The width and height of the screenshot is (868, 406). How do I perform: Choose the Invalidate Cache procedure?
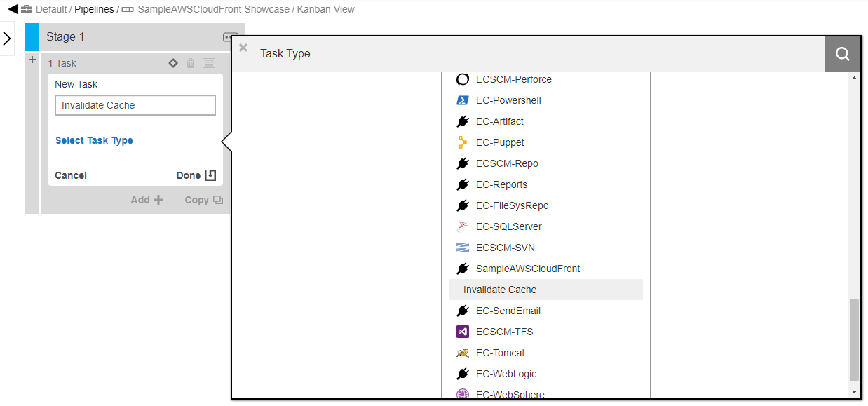(546, 290)
